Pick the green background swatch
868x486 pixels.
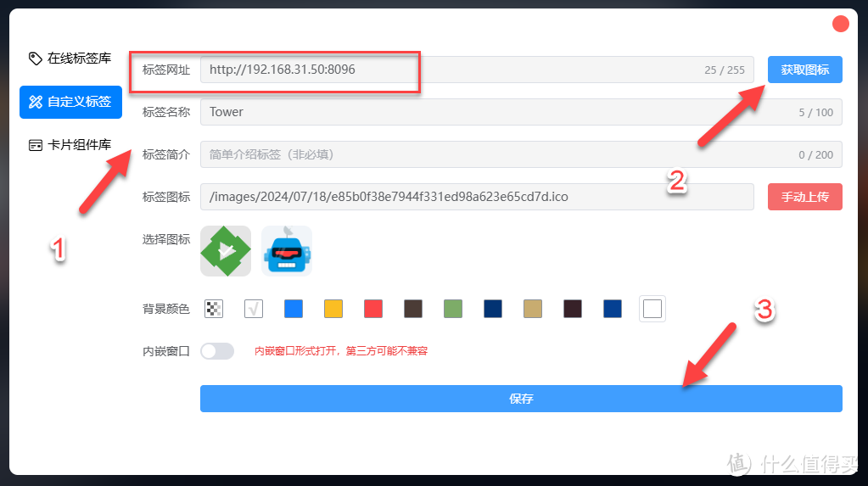[453, 309]
